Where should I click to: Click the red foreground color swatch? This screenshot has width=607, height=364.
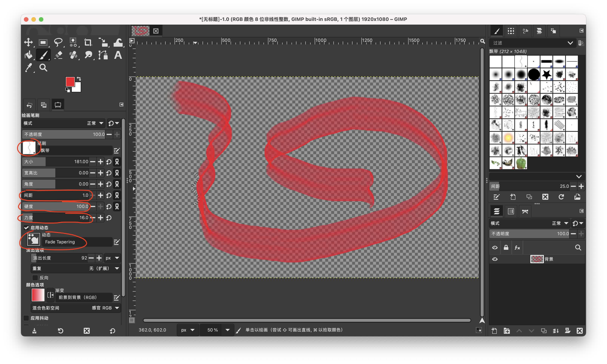tap(70, 82)
